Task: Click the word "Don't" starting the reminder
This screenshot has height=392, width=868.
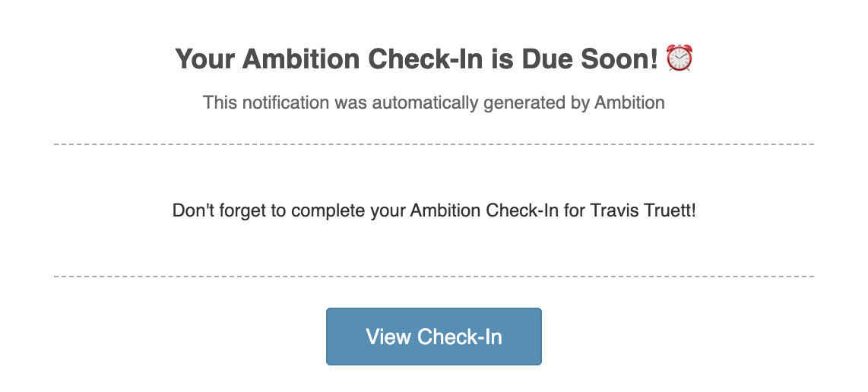Action: point(192,210)
